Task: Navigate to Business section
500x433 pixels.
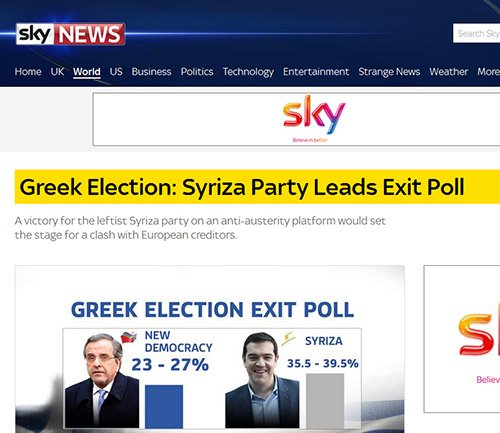Action: pyautogui.click(x=151, y=72)
